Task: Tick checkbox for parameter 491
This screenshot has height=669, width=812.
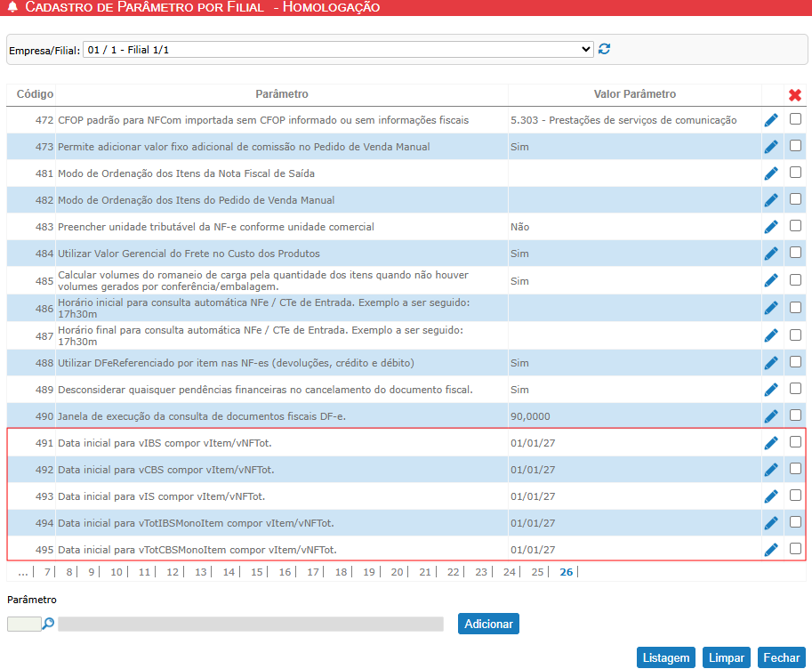Action: (x=795, y=442)
